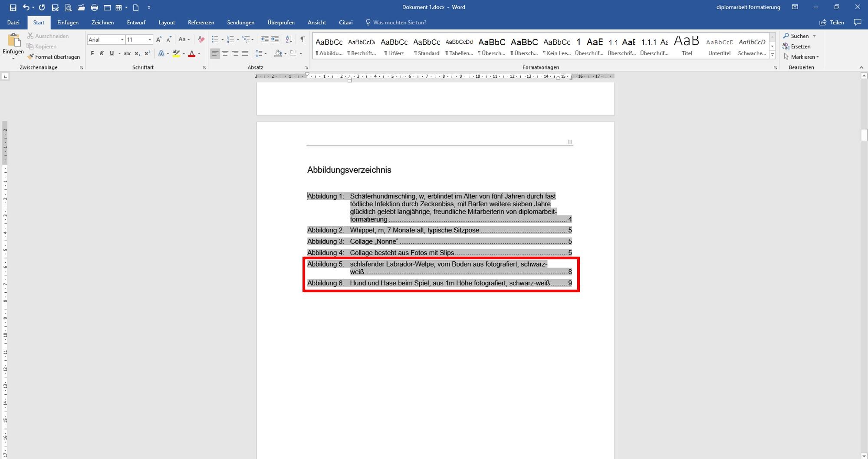Click the quick print printer icon
The height and width of the screenshot is (459, 868).
click(94, 7)
